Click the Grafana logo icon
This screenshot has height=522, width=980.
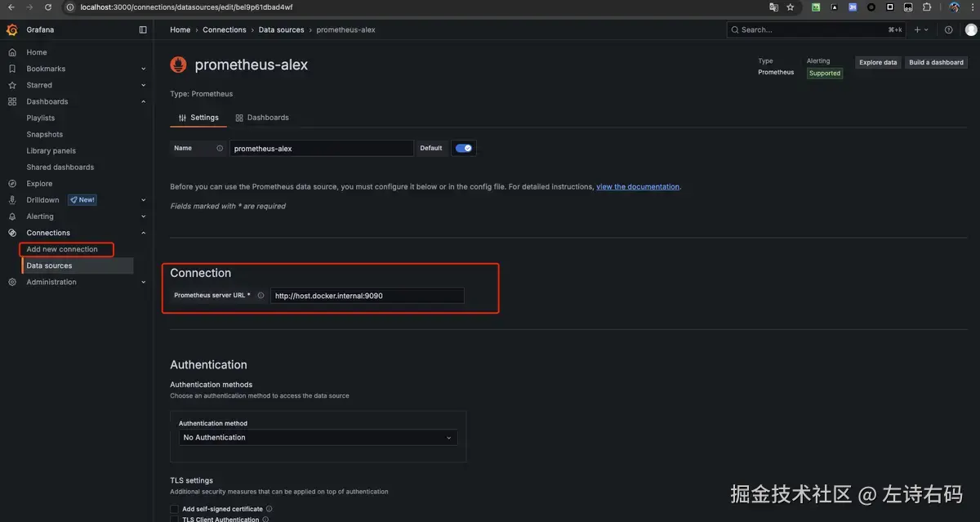pyautogui.click(x=11, y=30)
